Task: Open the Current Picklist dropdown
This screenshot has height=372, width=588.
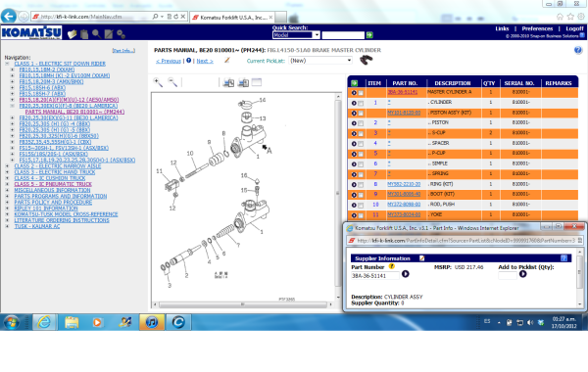Action: [321, 61]
